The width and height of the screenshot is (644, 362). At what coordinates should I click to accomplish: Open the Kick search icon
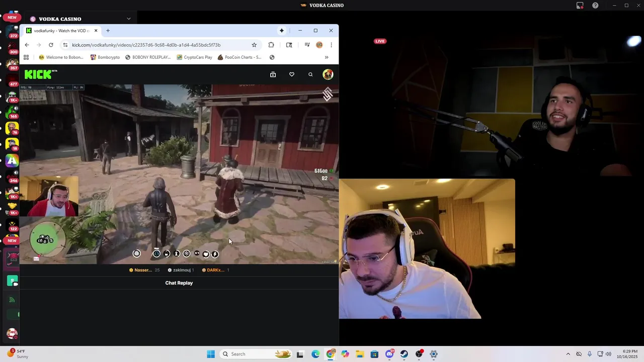310,74
